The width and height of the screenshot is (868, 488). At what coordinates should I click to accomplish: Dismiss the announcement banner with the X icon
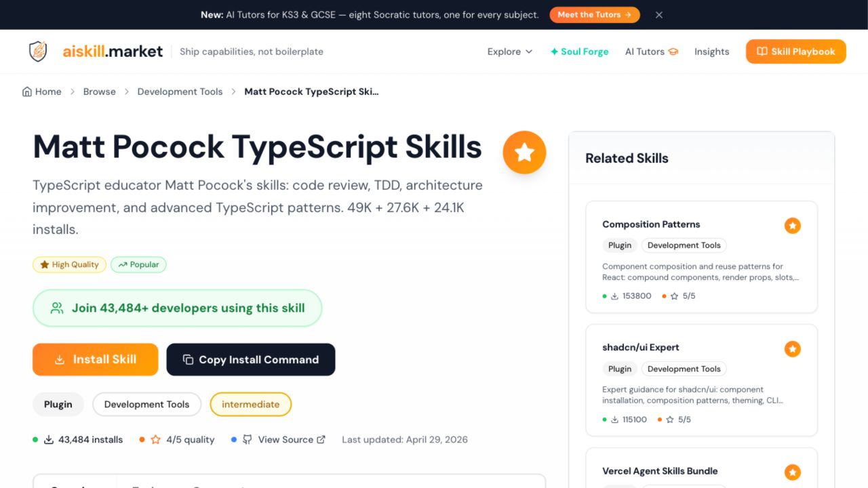point(659,15)
